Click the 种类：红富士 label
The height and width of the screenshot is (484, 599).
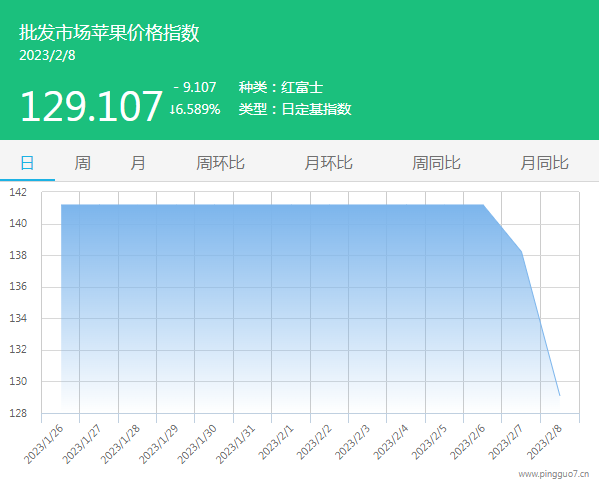point(281,87)
